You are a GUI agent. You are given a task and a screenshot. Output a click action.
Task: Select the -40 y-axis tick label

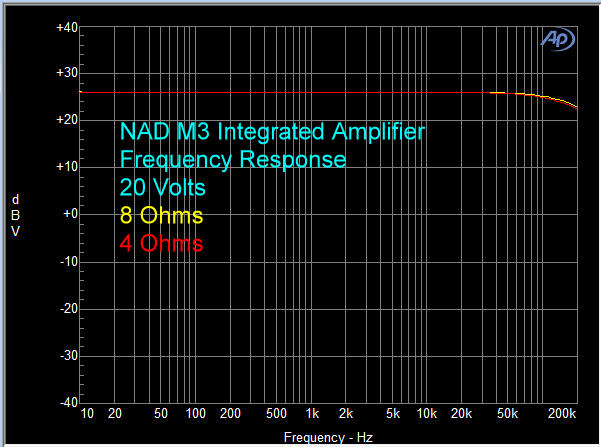point(67,402)
